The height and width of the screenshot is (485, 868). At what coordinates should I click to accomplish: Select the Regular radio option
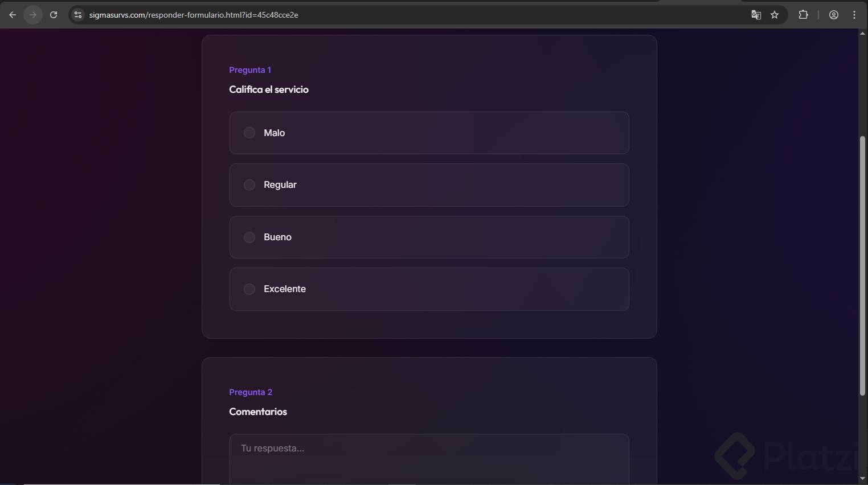pyautogui.click(x=249, y=185)
